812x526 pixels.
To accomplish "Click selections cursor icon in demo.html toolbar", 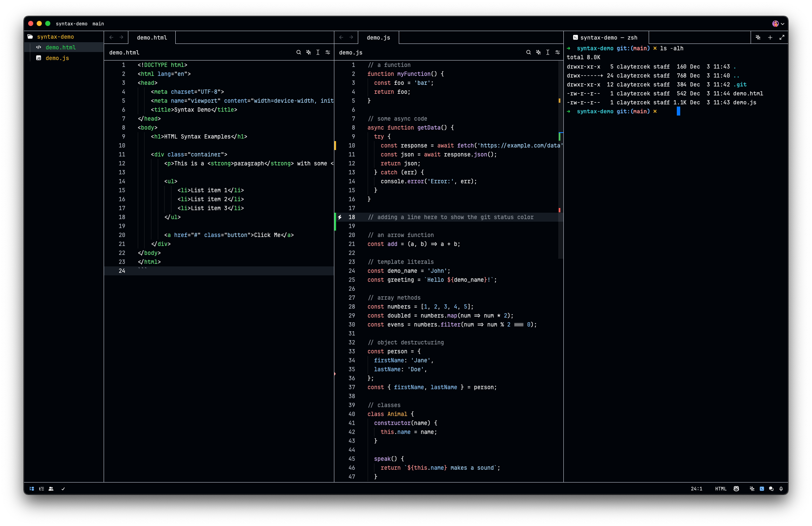I will [318, 52].
